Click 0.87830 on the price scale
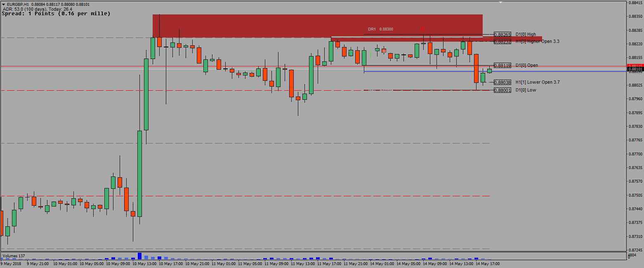This screenshot has height=268, width=644. click(x=635, y=127)
